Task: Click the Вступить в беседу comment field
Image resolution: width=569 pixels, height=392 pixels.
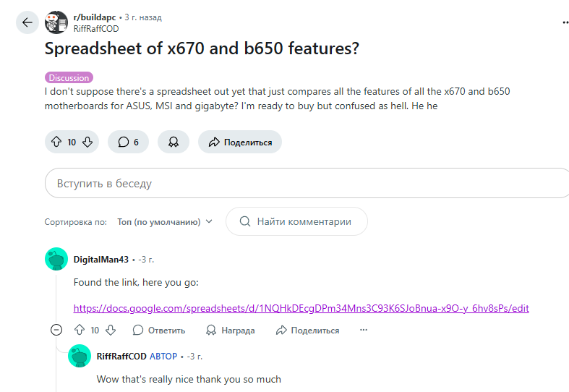Action: pyautogui.click(x=307, y=183)
